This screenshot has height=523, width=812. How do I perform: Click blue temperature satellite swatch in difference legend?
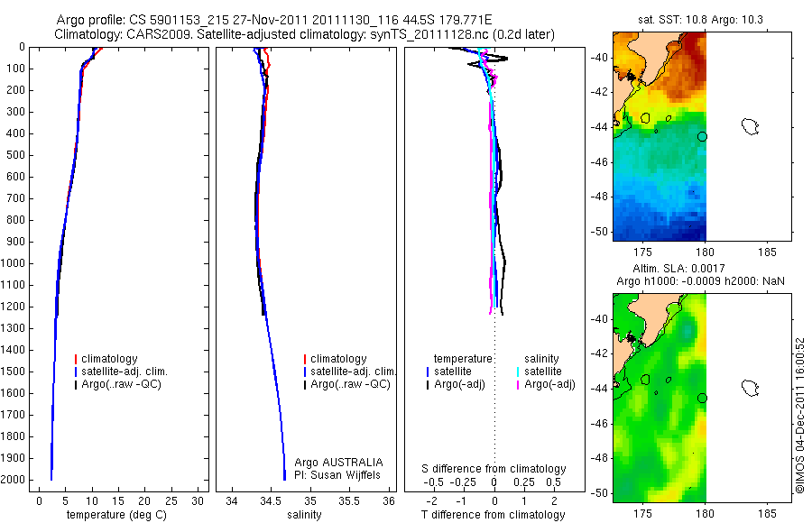point(428,372)
